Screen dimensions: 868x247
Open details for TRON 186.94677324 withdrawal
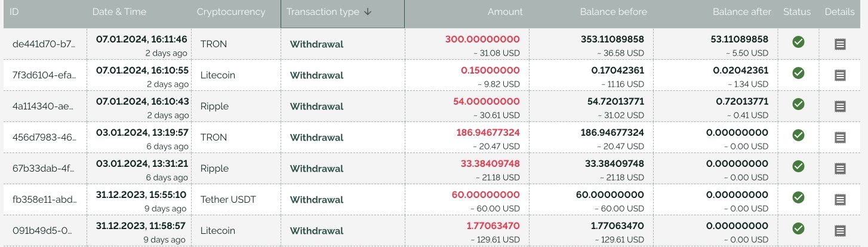[840, 138]
